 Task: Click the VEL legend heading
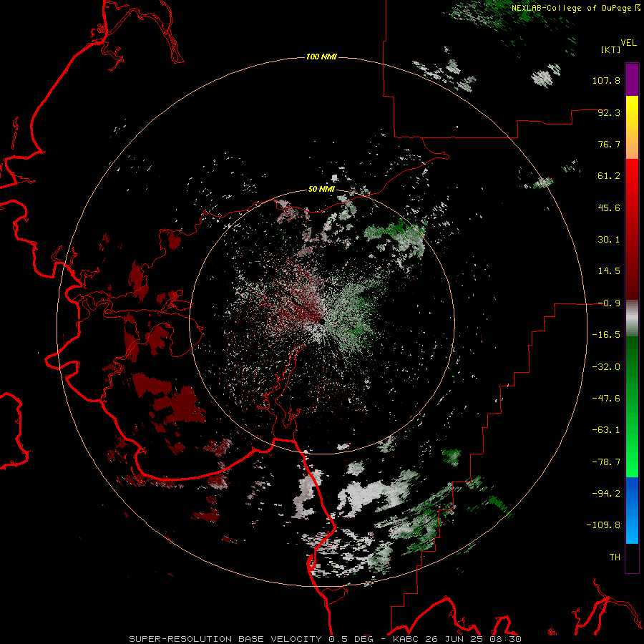coord(628,43)
